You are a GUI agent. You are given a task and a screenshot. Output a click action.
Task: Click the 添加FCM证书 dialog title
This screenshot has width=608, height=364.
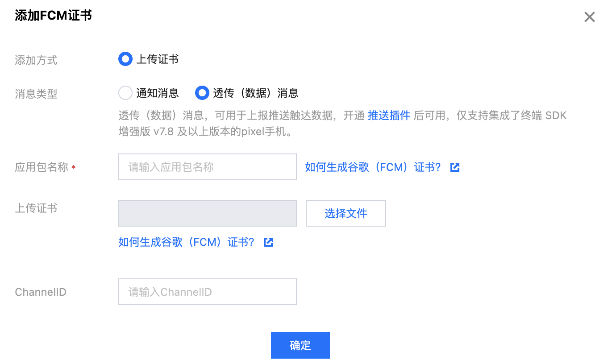[54, 16]
